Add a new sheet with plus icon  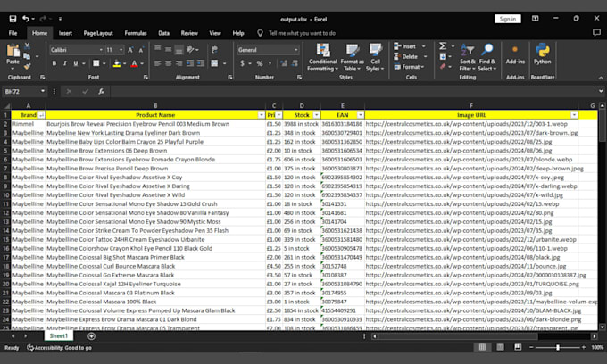[91, 336]
